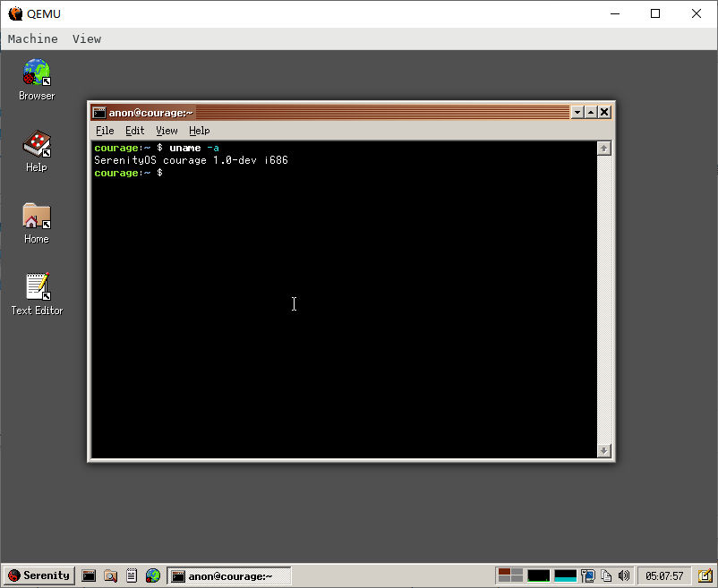Open the Help book desktop icon
This screenshot has width=718, height=588.
37,151
